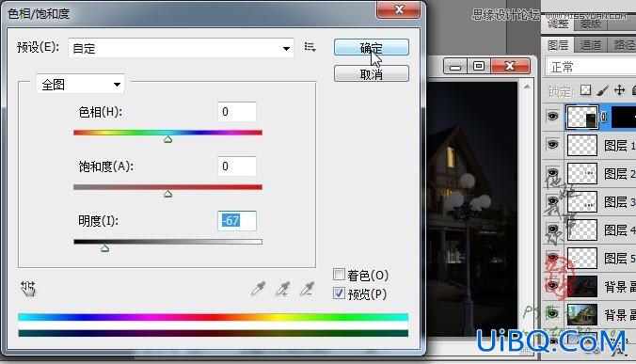Hide 图层 1 using eye icon
The height and width of the screenshot is (364, 636).
click(552, 145)
